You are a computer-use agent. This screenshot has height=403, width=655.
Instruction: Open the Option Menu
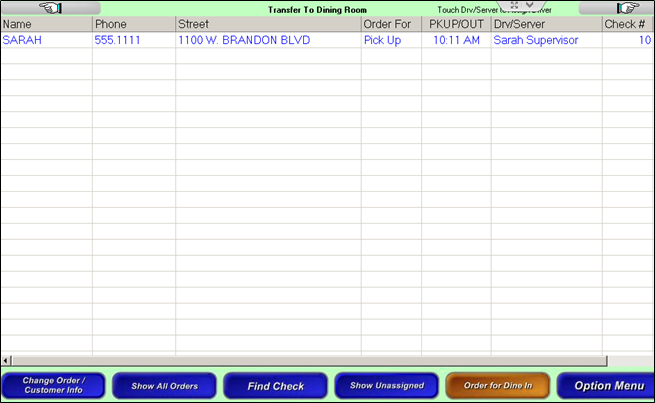(607, 386)
